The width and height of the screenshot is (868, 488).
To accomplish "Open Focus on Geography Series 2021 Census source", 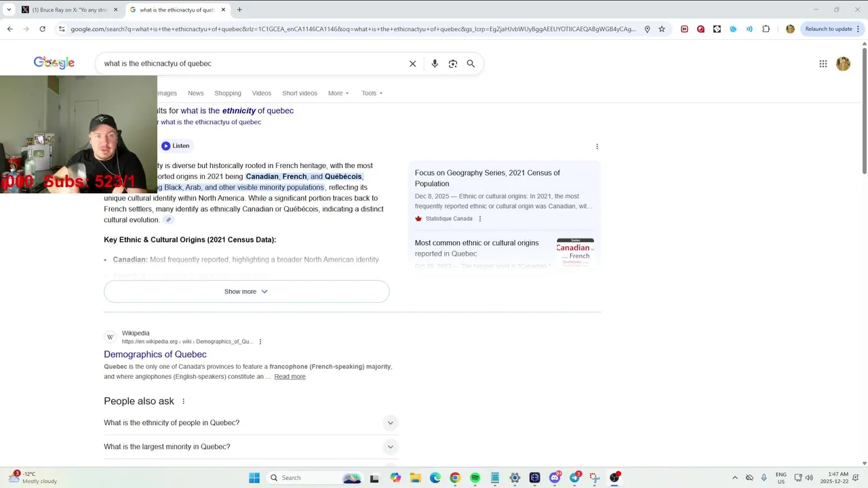I will [488, 178].
